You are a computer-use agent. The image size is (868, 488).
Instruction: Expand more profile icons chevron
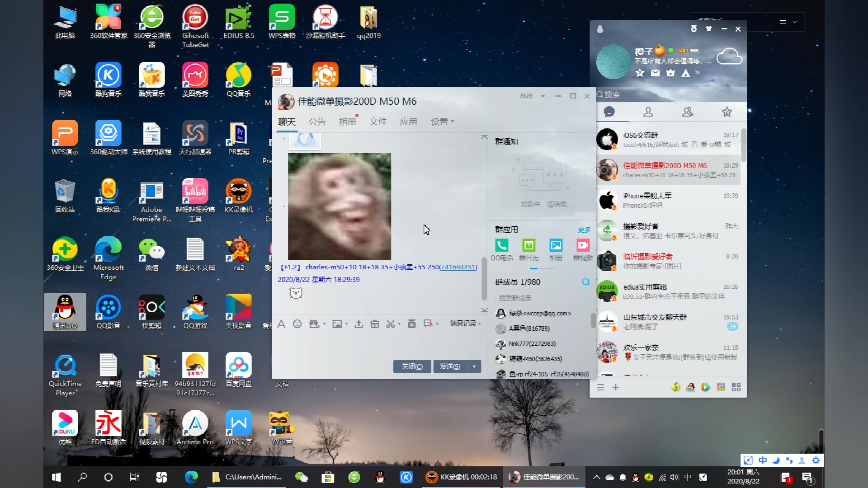(697, 72)
